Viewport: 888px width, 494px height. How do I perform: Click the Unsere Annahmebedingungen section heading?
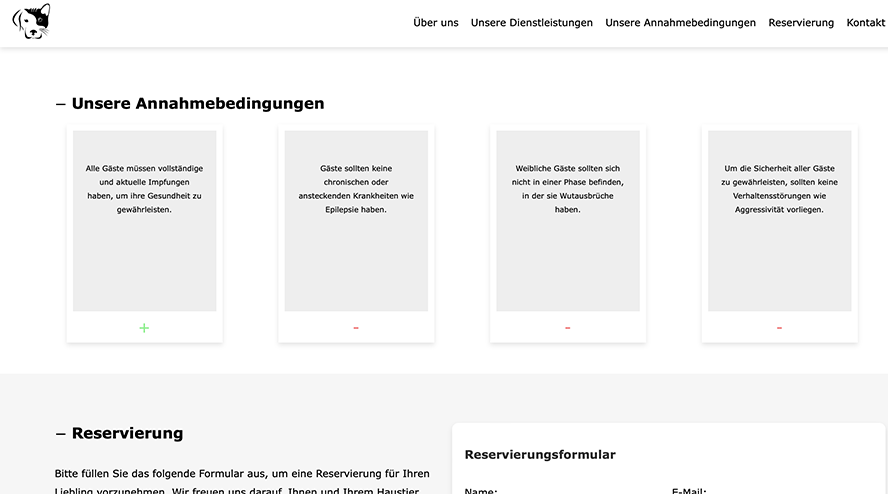[197, 103]
